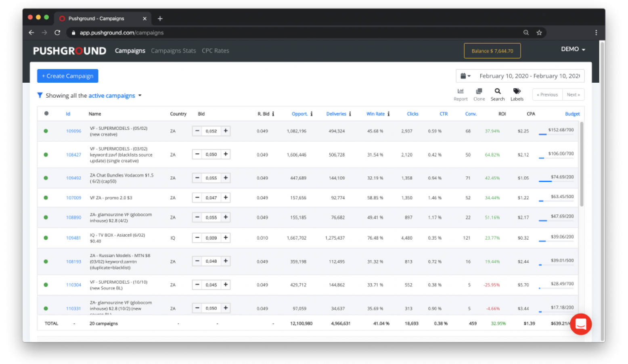This screenshot has width=628, height=364.
Task: Open the Intercom chat bubble
Action: tap(580, 324)
